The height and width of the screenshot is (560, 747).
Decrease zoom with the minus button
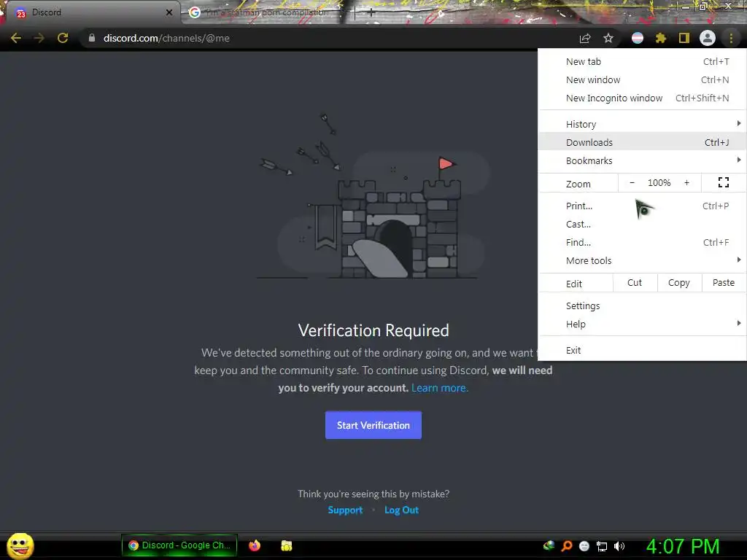click(x=632, y=183)
